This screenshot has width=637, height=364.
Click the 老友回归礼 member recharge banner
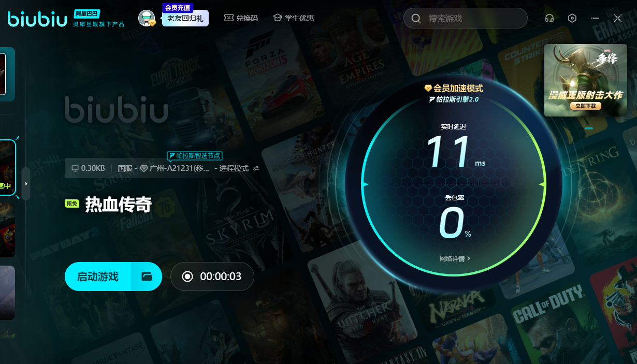click(185, 18)
